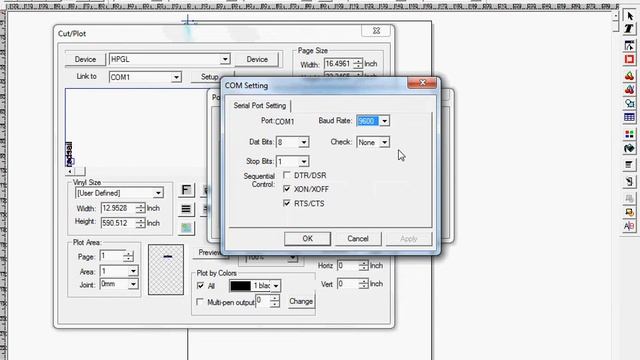The height and width of the screenshot is (360, 640).
Task: Open the 1 black color dropdown
Action: coord(276,286)
